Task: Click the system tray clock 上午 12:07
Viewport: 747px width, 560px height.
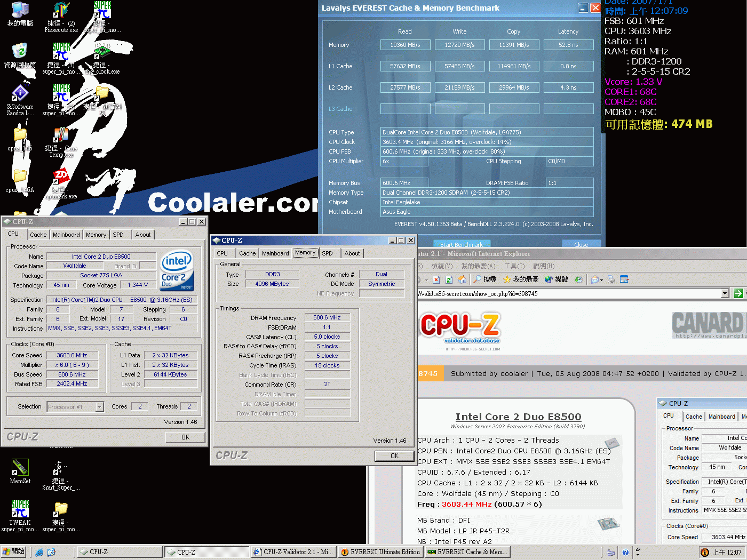Action: point(727,553)
